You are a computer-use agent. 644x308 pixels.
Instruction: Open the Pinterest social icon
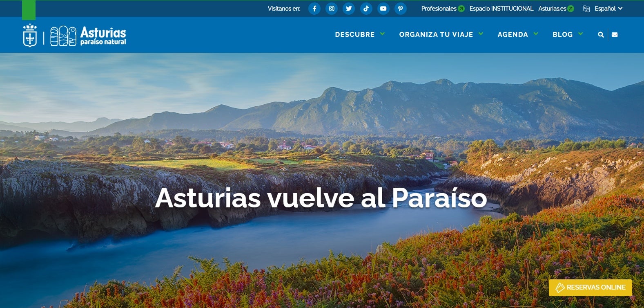pos(401,9)
